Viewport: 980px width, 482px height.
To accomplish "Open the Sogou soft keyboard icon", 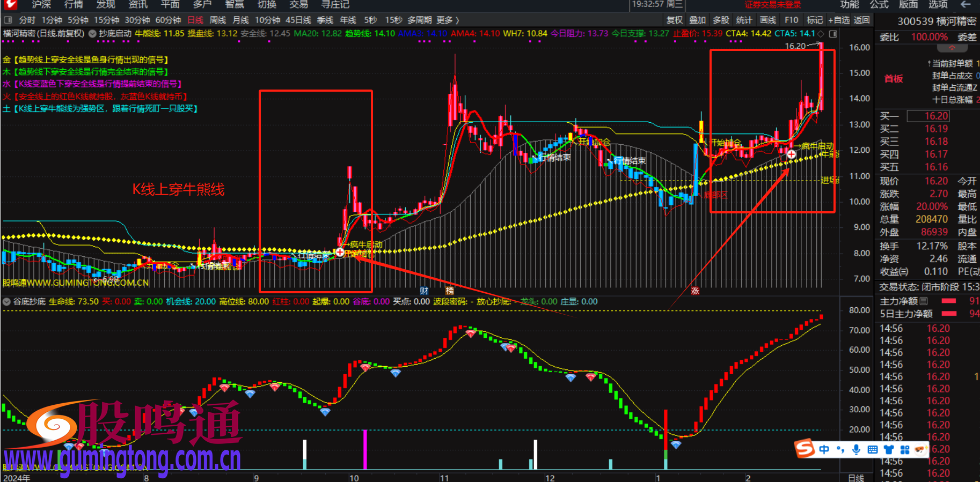I will click(x=873, y=449).
